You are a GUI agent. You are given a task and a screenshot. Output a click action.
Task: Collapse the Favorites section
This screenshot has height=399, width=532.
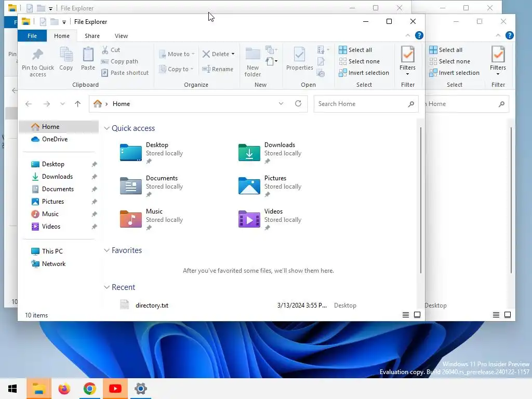pyautogui.click(x=107, y=250)
